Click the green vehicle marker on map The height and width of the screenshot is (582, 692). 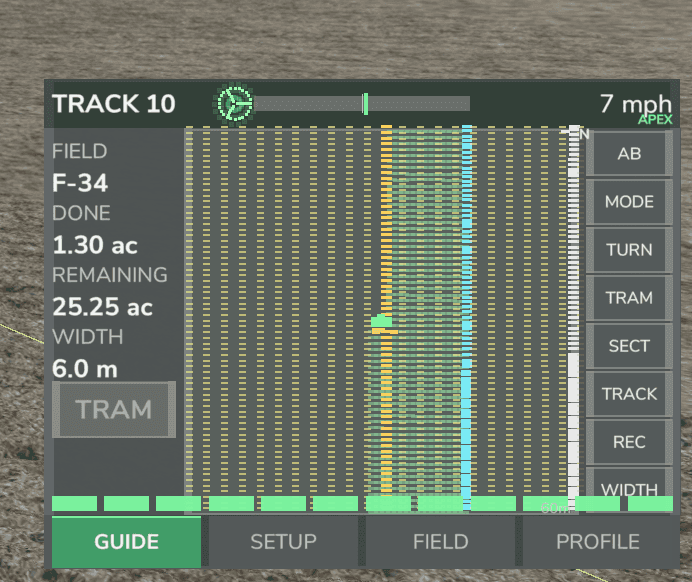(381, 321)
